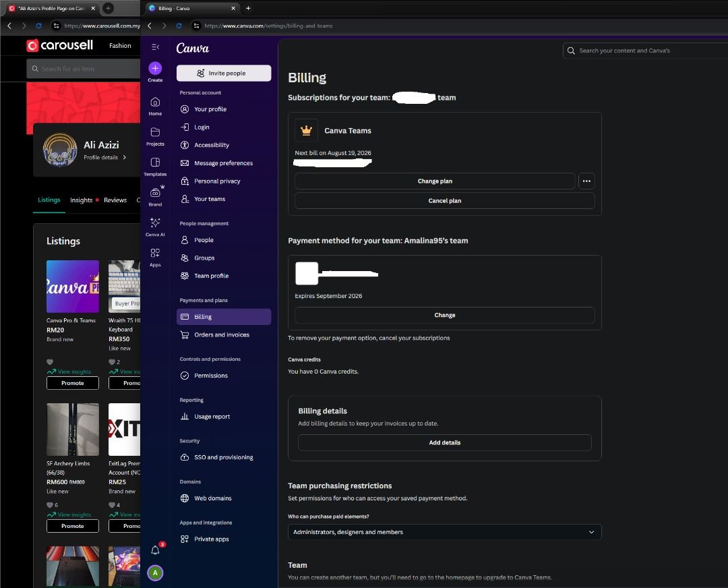Switch to Insights tab on Carousell
The image size is (728, 588).
click(x=82, y=200)
